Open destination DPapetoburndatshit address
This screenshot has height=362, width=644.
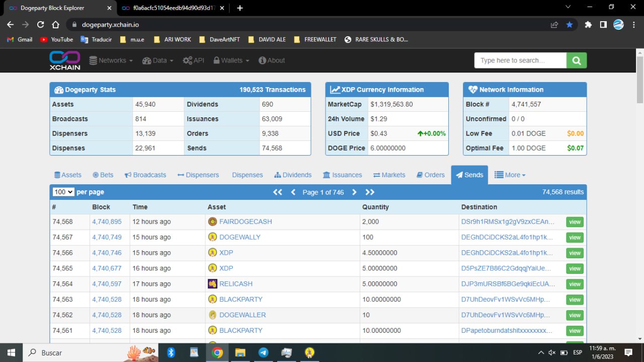(507, 330)
